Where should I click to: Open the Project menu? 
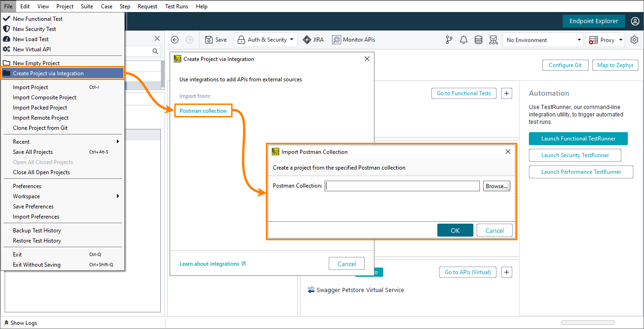pos(65,6)
